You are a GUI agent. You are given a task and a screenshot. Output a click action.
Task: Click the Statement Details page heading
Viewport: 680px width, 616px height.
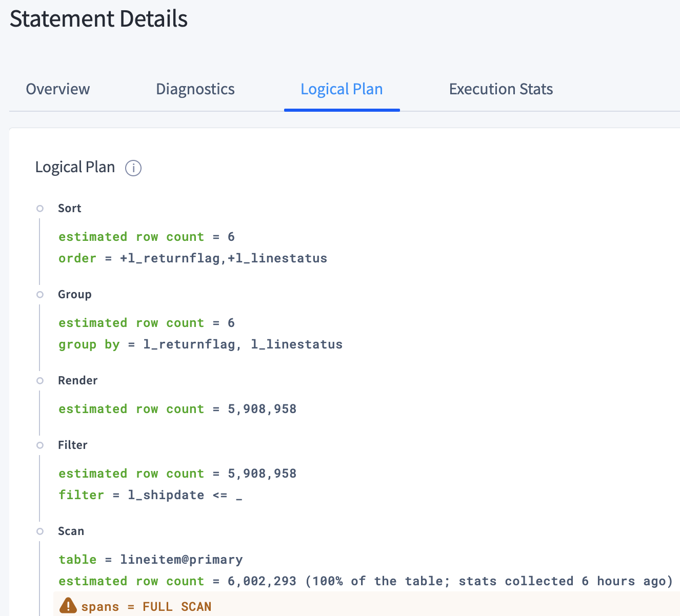coord(98,19)
